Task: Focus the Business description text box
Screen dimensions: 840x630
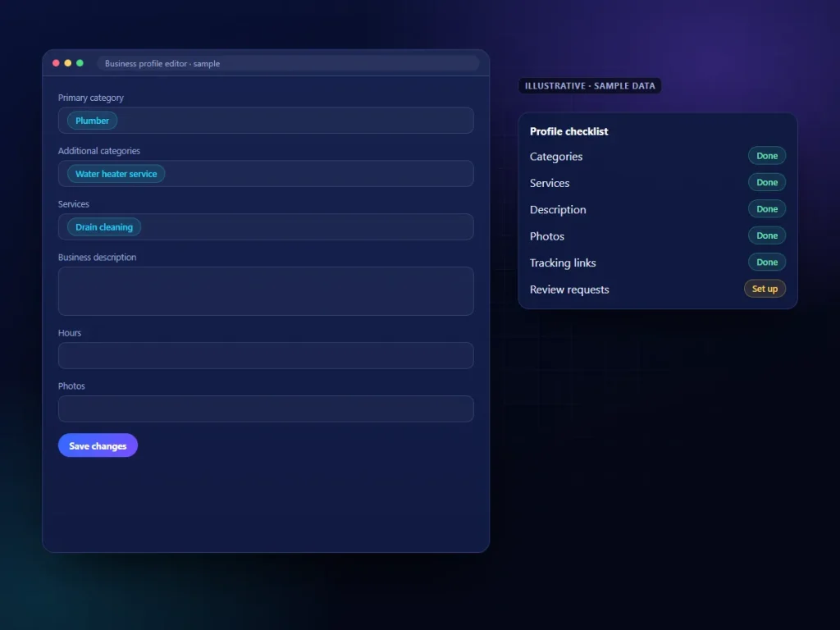Action: pos(266,291)
